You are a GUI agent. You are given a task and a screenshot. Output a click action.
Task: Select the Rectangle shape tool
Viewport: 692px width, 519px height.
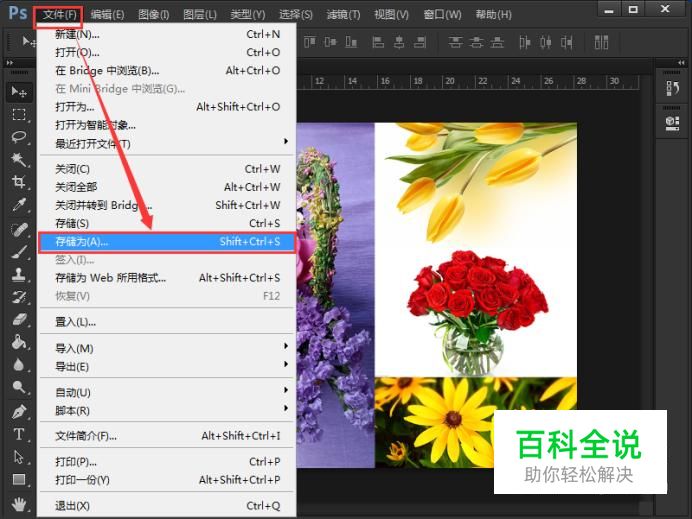[x=19, y=479]
